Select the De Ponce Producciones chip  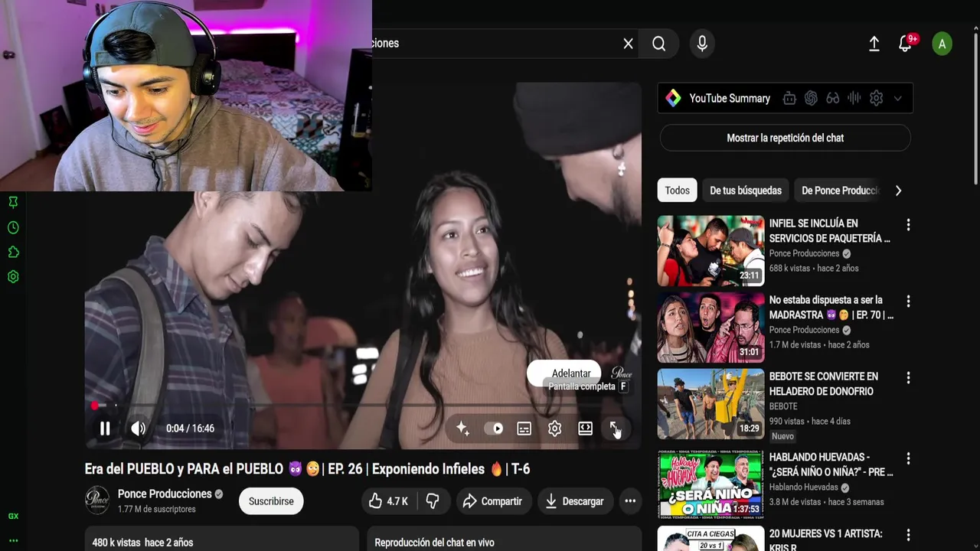pos(840,191)
